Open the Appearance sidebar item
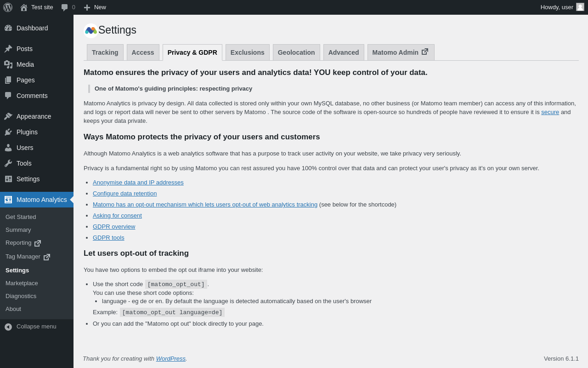The height and width of the screenshot is (368, 588). click(34, 116)
